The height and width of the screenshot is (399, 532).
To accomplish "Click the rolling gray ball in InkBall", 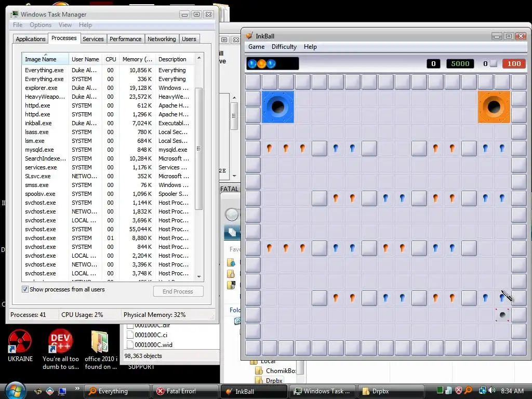I will [x=502, y=315].
